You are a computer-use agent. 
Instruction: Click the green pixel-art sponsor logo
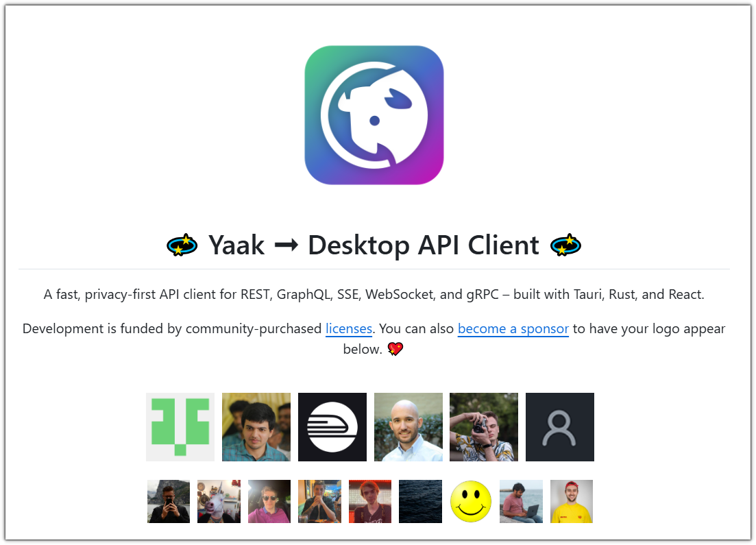pos(180,427)
